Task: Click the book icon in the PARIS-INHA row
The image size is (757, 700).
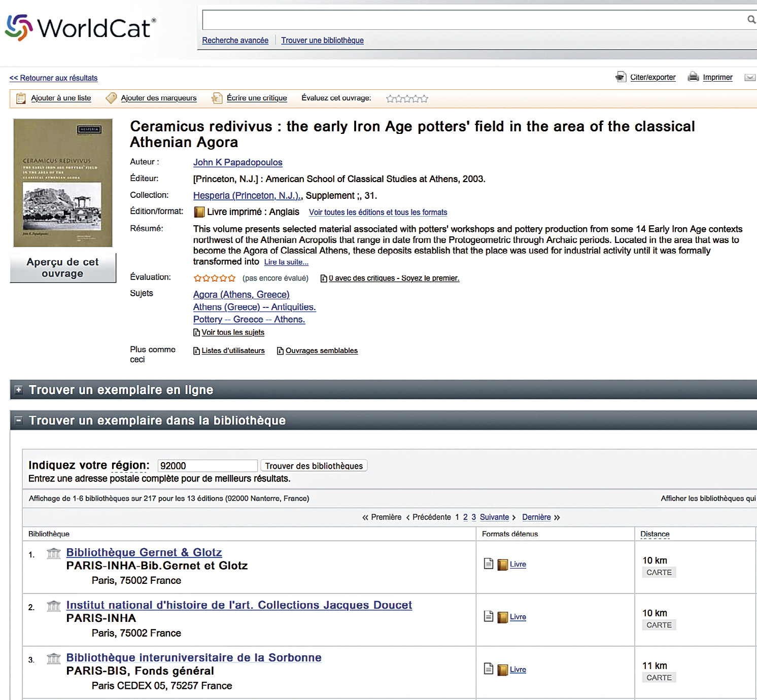Action: click(502, 617)
